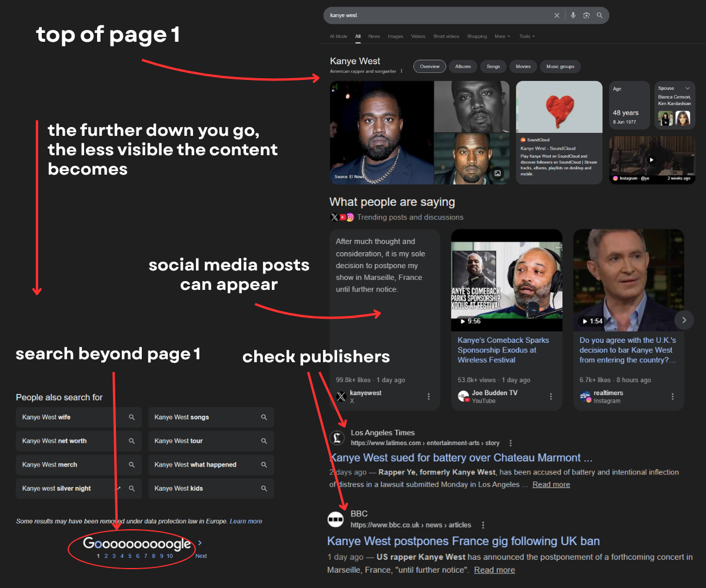This screenshot has height=588, width=706.
Task: Click magnifier icon next to Kanye West wife
Action: [132, 417]
